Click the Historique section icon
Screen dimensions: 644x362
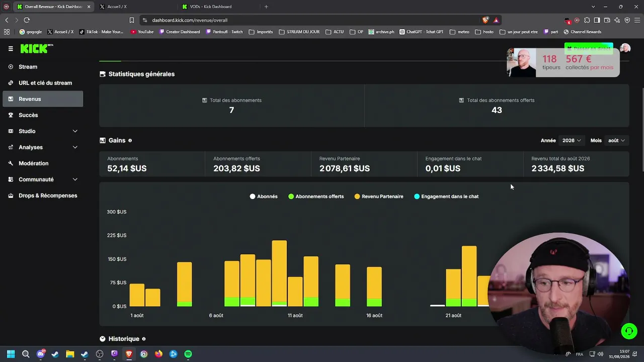[103, 339]
